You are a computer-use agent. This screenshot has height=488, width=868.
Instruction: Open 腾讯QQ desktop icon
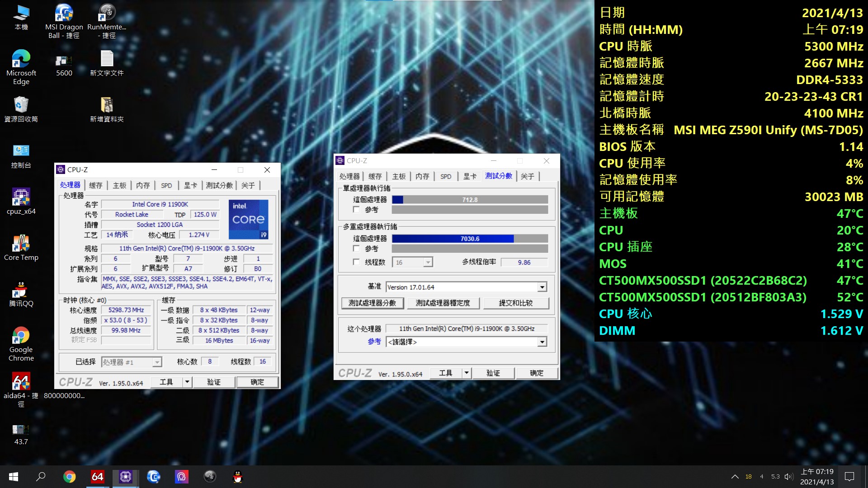[x=21, y=294]
